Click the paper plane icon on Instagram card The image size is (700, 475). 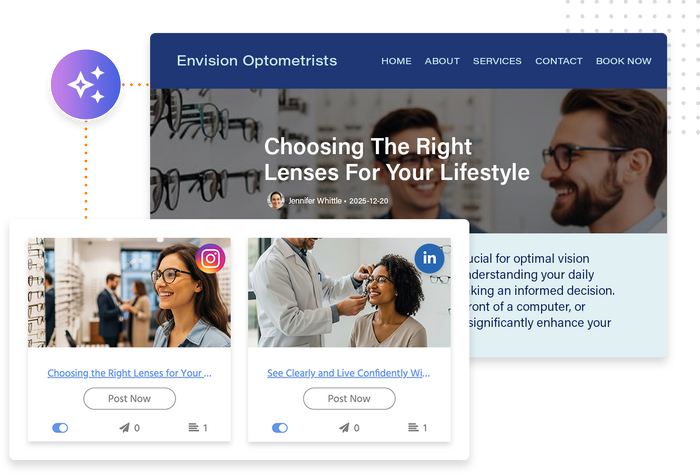coord(124,428)
